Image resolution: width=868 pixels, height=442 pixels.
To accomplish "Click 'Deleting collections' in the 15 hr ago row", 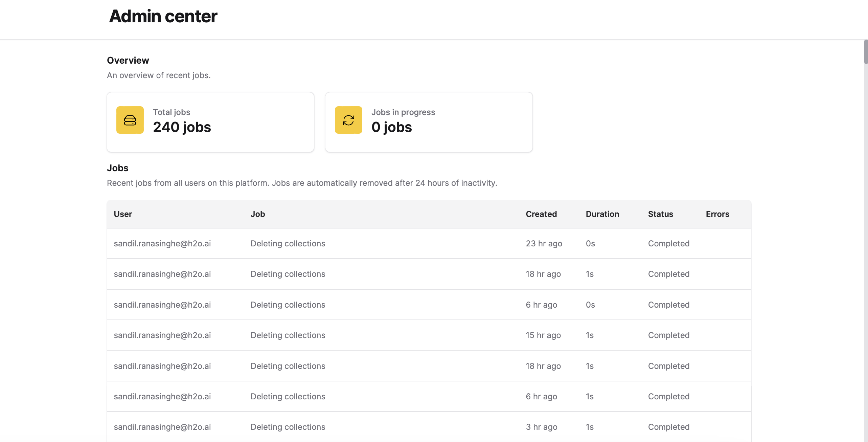I will (288, 335).
